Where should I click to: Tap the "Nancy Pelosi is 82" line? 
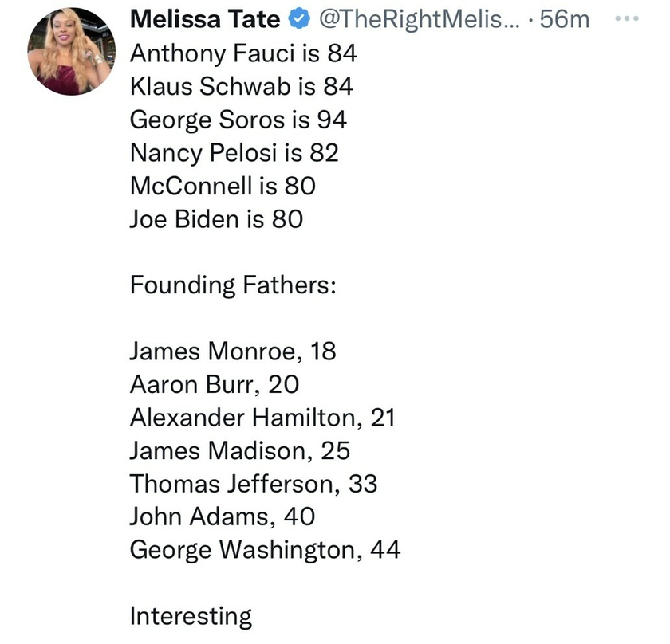tap(234, 151)
